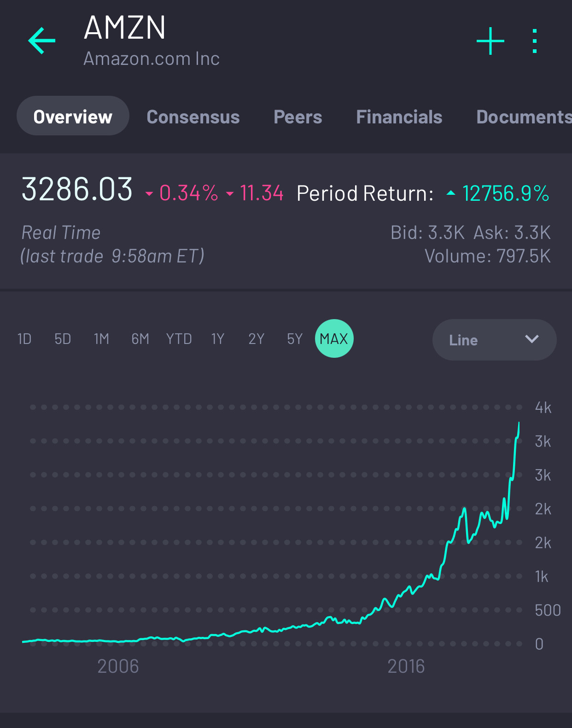The image size is (572, 728).
Task: Tap the Volume: 797.5K value
Action: 488,256
